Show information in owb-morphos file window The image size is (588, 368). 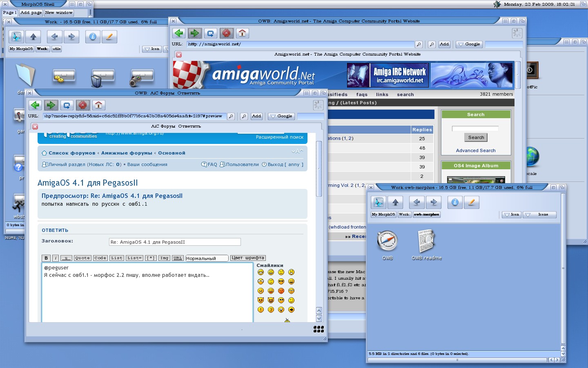coord(455,202)
